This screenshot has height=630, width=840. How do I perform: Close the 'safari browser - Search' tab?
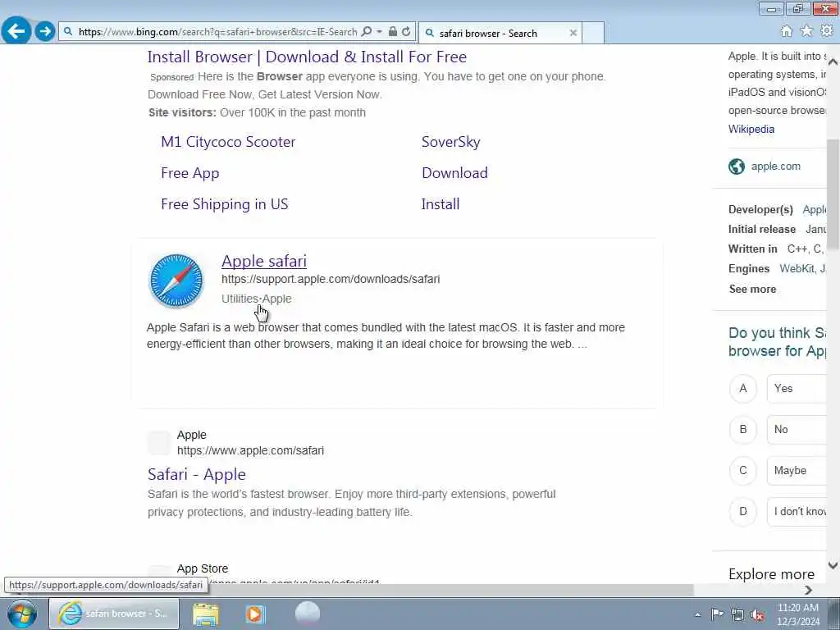click(x=573, y=33)
